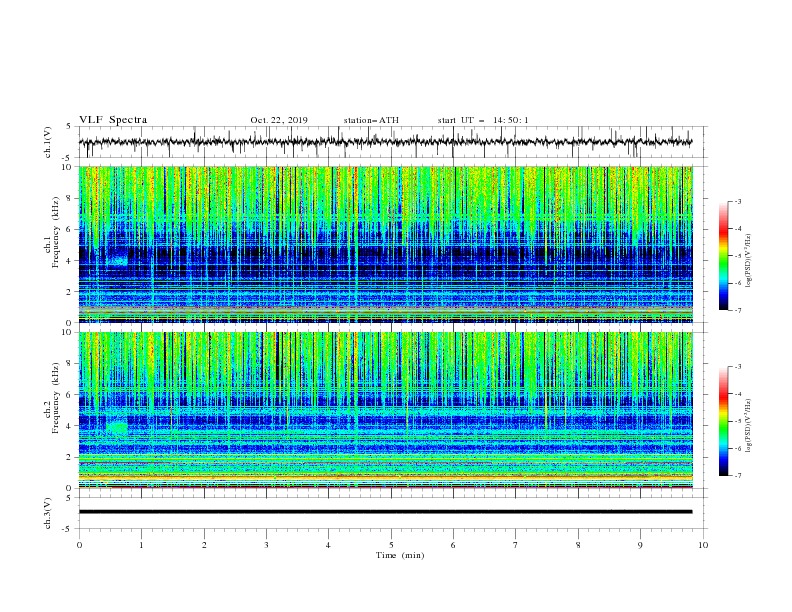
Task: Click the ch.2 "Frequency (kHz)" axis label
Action: click(55, 398)
